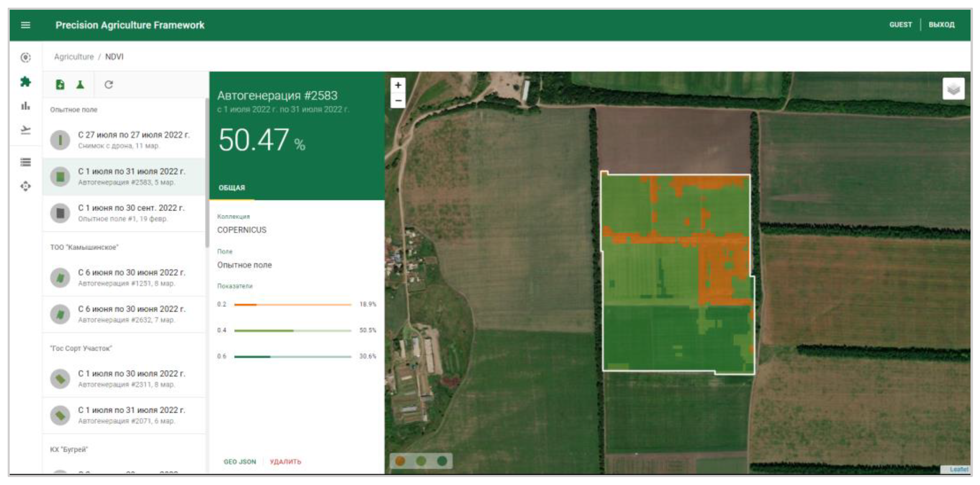Click the location target sidebar icon
The image size is (980, 485).
(25, 58)
